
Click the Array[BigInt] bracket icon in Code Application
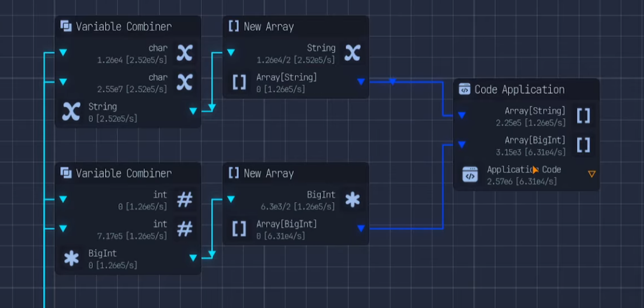coord(583,145)
